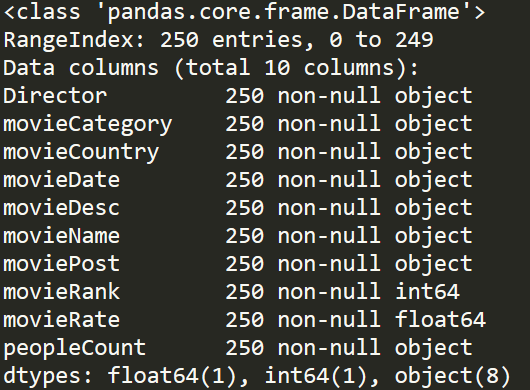Click the dtypes summary line
The width and height of the screenshot is (530, 390).
click(257, 377)
